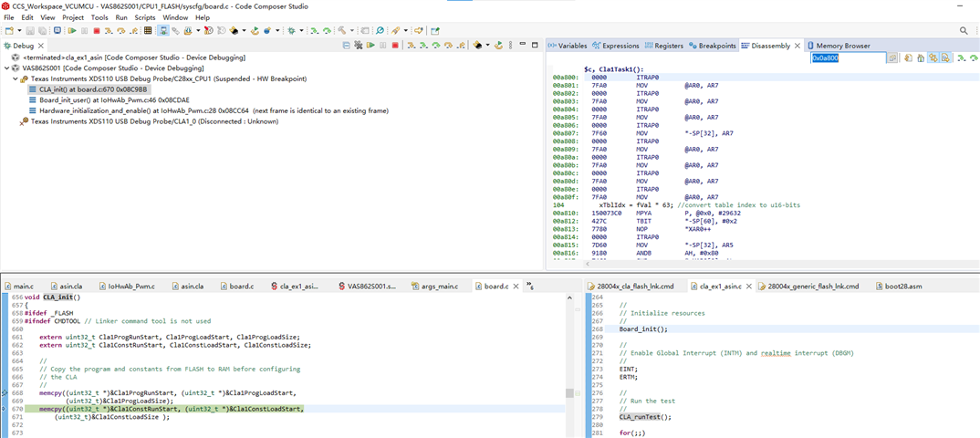Click the board.c editor vertical scrollbar

click(x=571, y=393)
